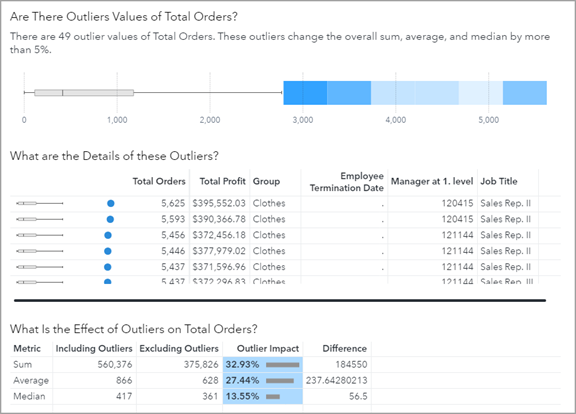The height and width of the screenshot is (414, 576).
Task: Click the $377,979.02 profit value
Action: (x=219, y=251)
